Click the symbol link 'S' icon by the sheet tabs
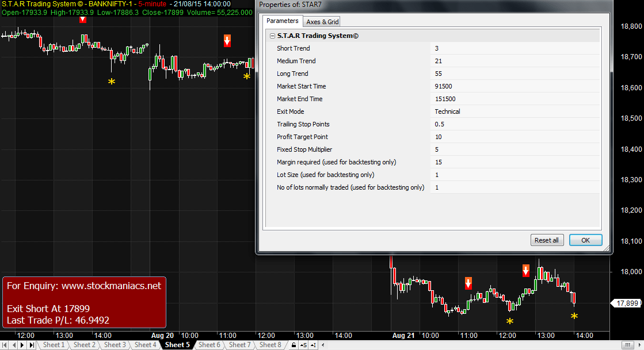644x350 pixels. [x=303, y=345]
